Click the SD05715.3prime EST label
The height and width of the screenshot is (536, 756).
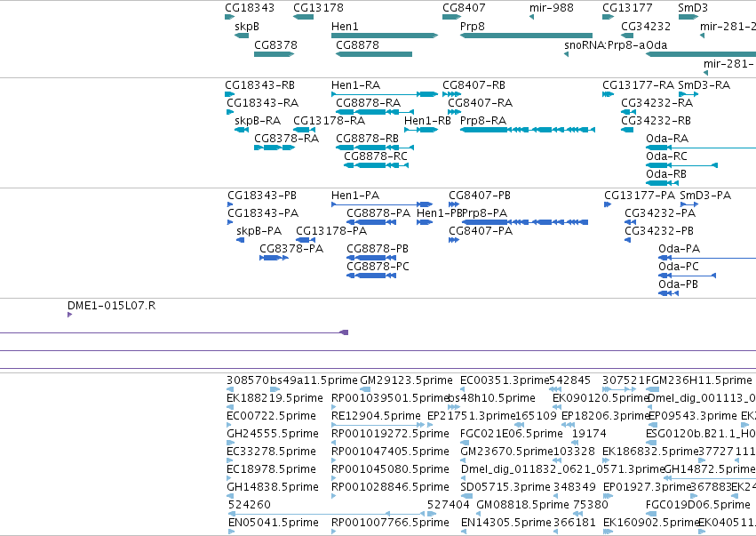coord(505,488)
